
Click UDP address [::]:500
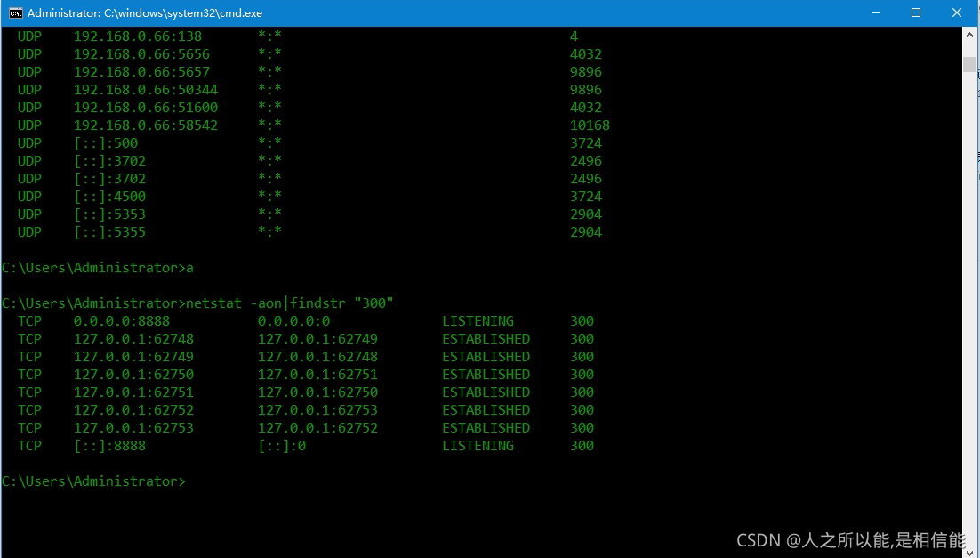tap(106, 143)
